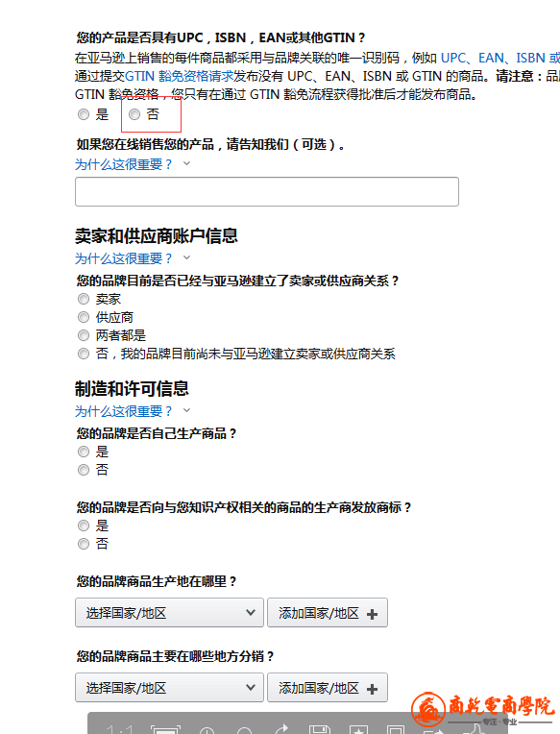Screen dimensions: 560x734
Task: Open the ISBN help link
Action: [x=530, y=58]
